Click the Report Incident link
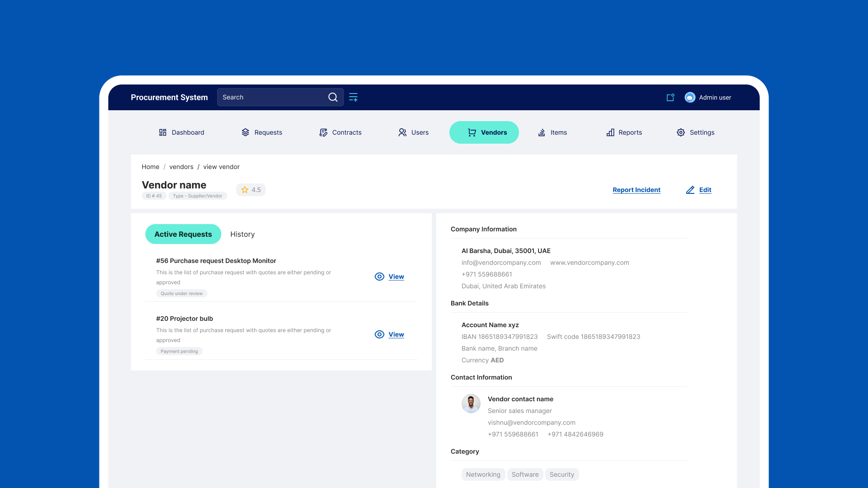The width and height of the screenshot is (868, 488). (637, 190)
